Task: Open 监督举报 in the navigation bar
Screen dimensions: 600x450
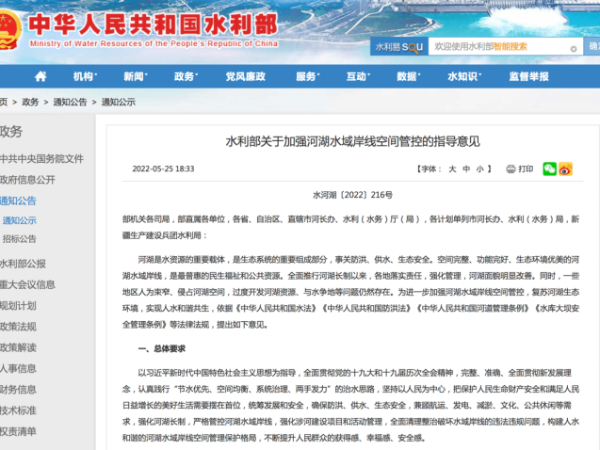Action: pos(529,77)
